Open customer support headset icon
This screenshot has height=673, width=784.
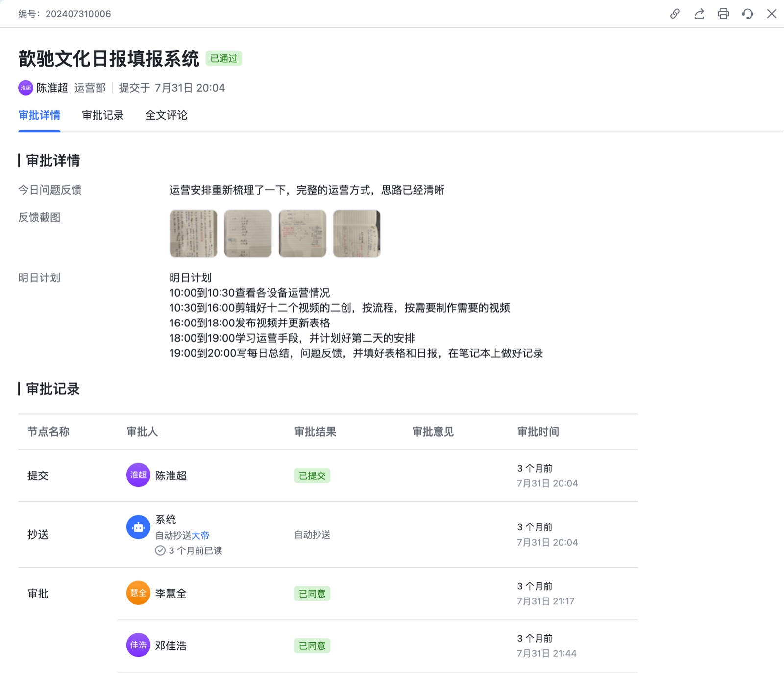(747, 14)
